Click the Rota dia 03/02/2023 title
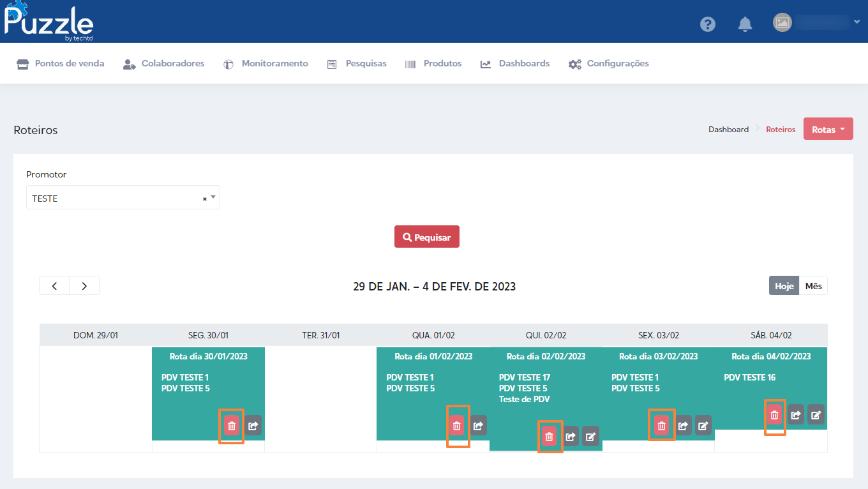This screenshot has width=868, height=489. (659, 356)
